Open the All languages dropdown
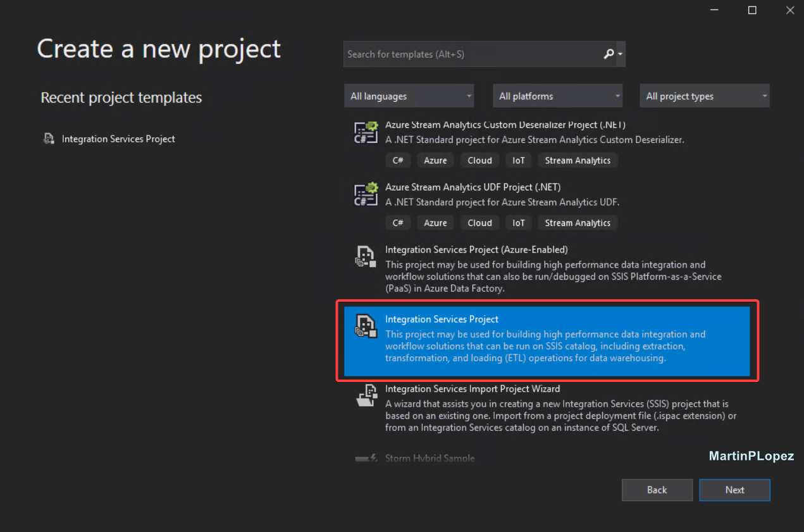 [409, 96]
